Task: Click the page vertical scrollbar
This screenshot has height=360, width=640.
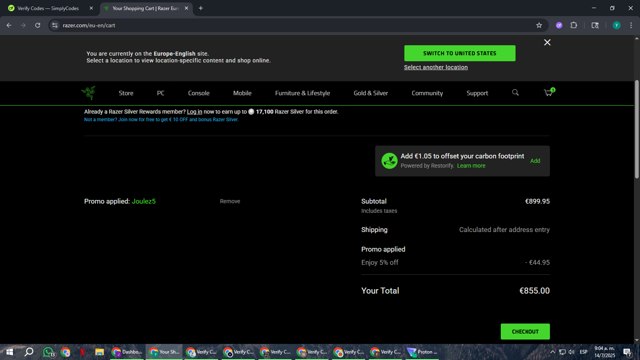Action: (637, 129)
